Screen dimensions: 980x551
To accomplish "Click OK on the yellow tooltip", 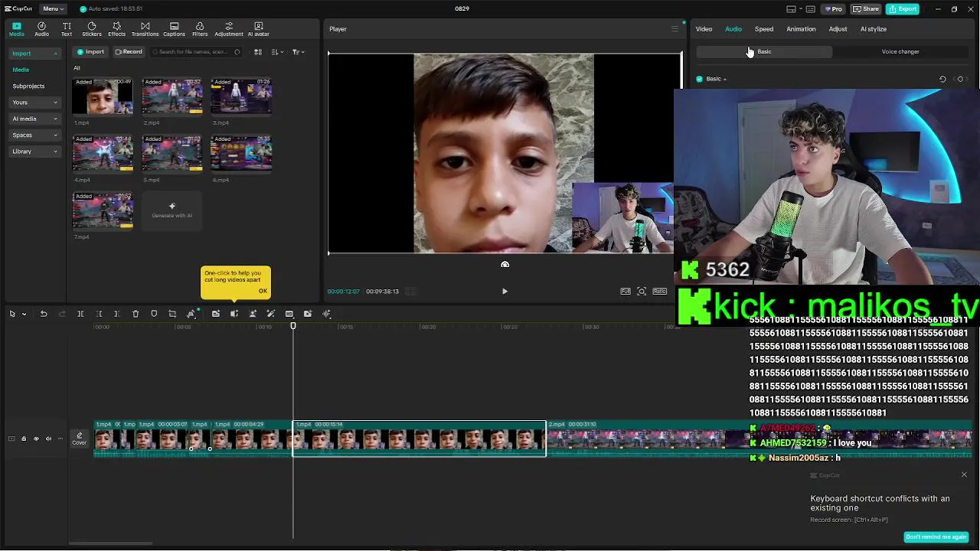I will 263,291.
